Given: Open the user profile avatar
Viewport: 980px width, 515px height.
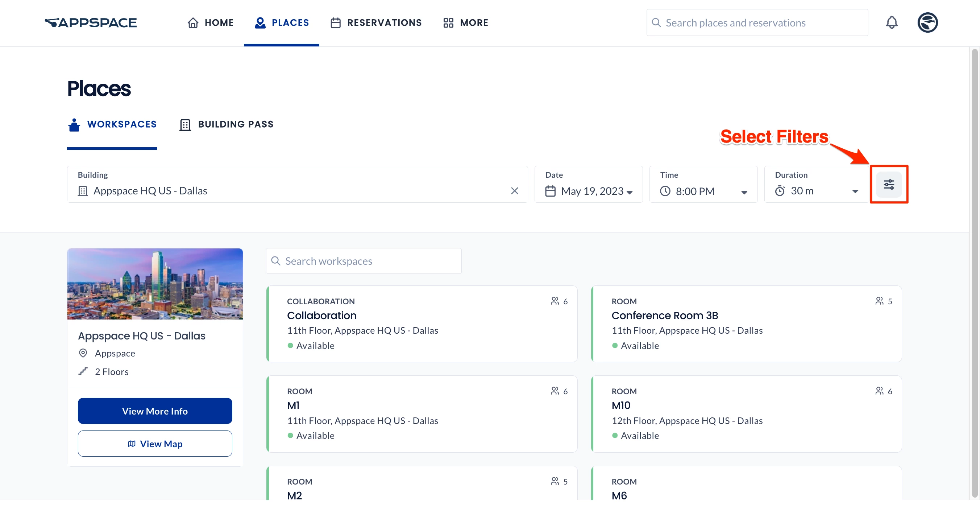Looking at the screenshot, I should coord(927,22).
